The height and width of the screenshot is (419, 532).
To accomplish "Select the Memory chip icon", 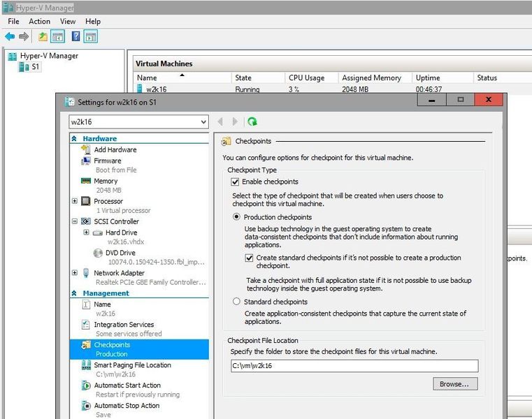I will pos(86,181).
